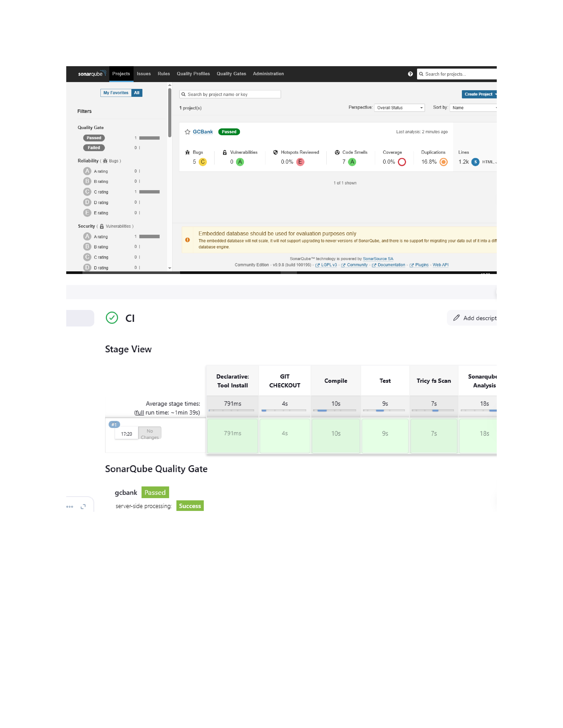
Task: Click the Sonarqube Analysis 18s stage cell
Action: click(x=478, y=436)
